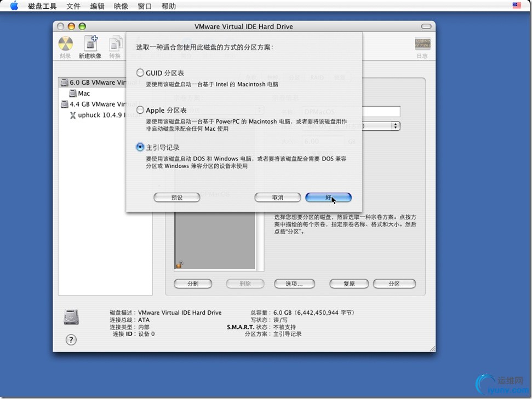Viewport: 532px width, 399px height.
Task: Select the Mac volume row text
Action: click(84, 93)
